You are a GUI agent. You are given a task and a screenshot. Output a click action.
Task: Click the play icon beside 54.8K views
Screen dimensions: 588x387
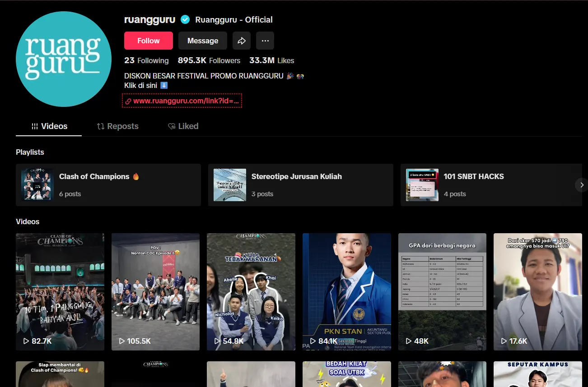pos(217,341)
